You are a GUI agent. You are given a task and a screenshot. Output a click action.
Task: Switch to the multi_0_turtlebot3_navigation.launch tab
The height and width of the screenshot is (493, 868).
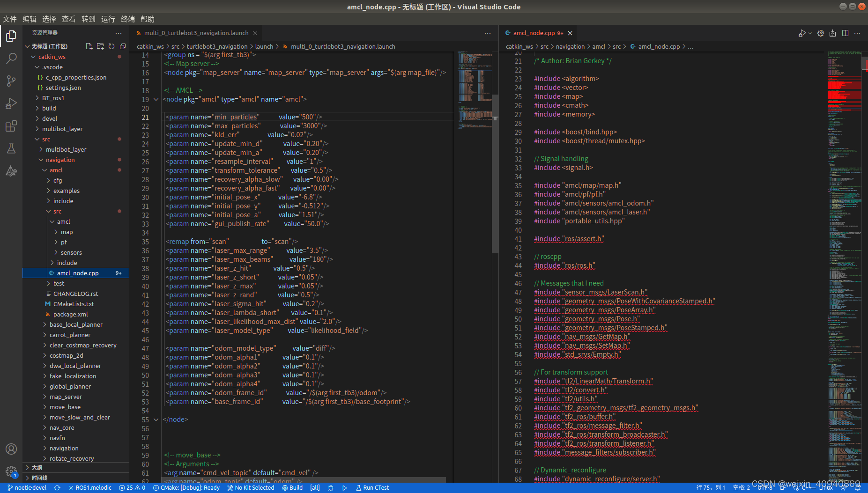196,33
